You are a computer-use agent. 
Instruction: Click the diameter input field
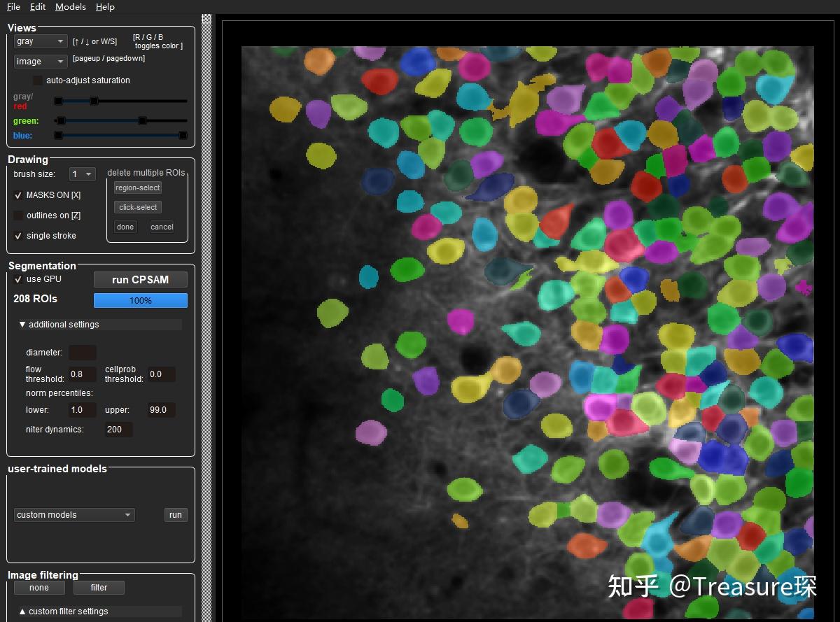pyautogui.click(x=83, y=353)
